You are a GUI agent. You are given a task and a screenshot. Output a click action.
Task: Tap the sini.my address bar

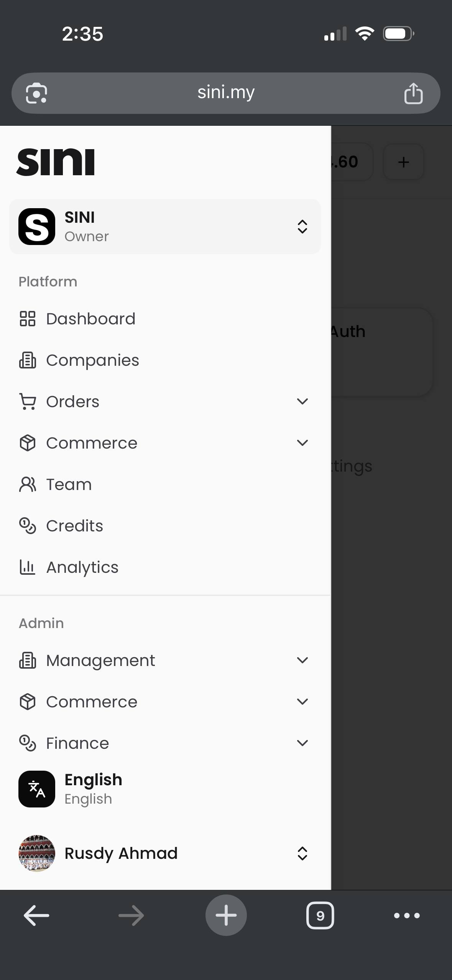pyautogui.click(x=226, y=93)
